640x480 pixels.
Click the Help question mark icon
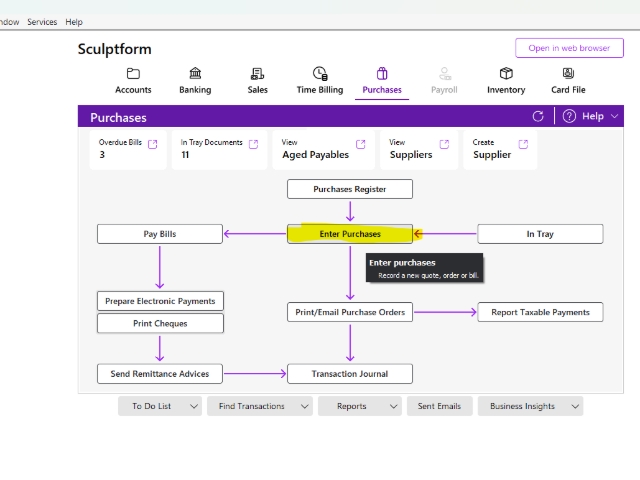coord(569,116)
